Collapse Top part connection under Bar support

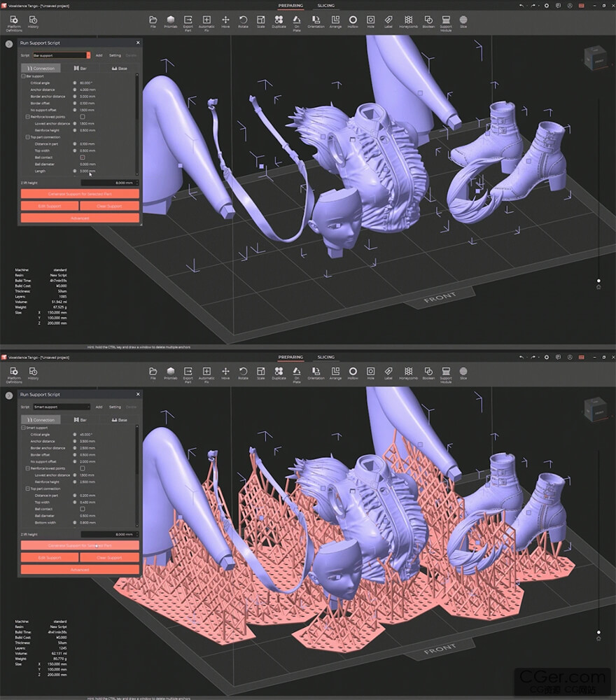tap(28, 137)
